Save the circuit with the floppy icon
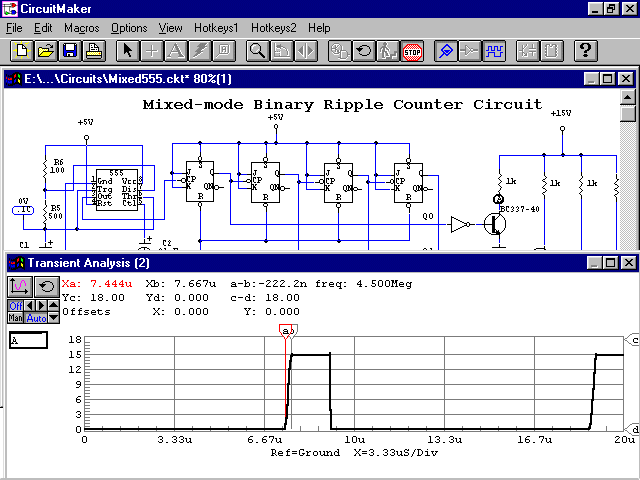 69,50
